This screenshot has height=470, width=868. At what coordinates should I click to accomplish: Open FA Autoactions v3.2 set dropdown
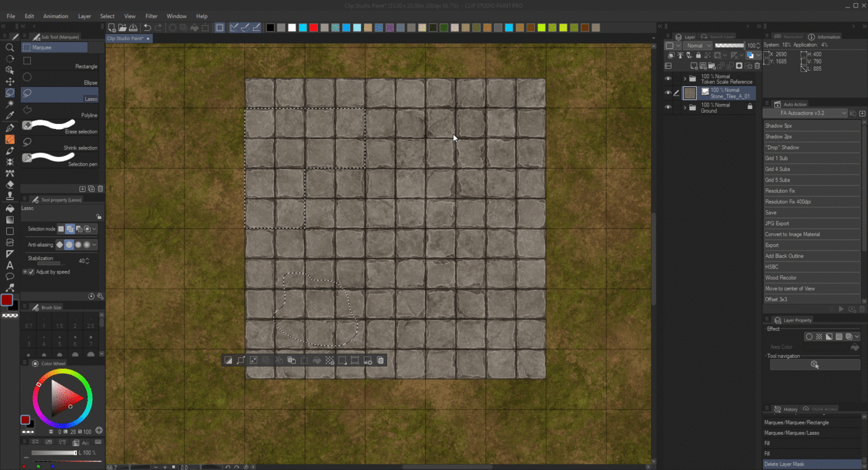pos(805,113)
